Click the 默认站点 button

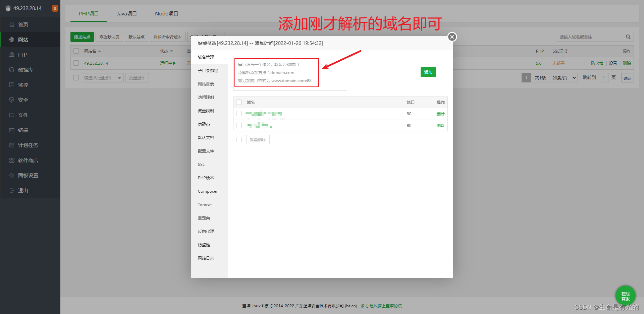tap(137, 37)
